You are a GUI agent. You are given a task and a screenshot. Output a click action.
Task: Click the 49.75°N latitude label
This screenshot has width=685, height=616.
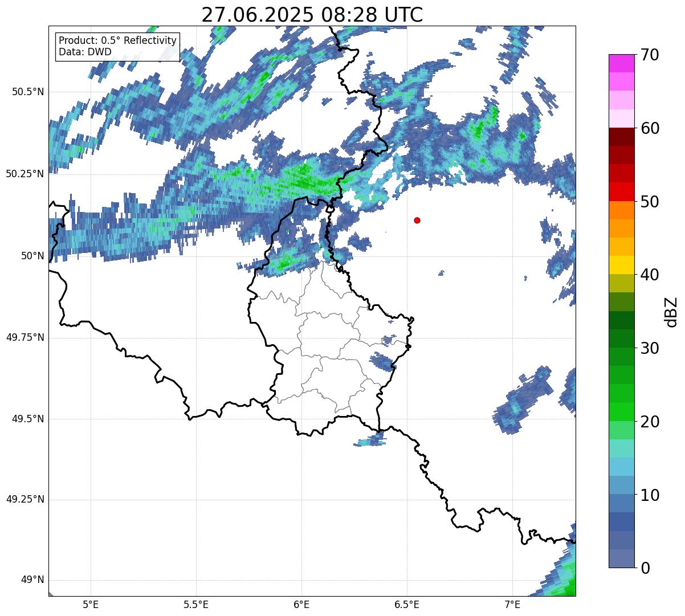[x=25, y=337]
